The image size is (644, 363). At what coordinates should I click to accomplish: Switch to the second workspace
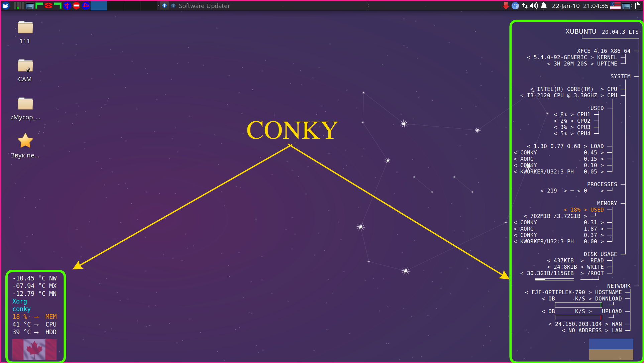tap(115, 6)
